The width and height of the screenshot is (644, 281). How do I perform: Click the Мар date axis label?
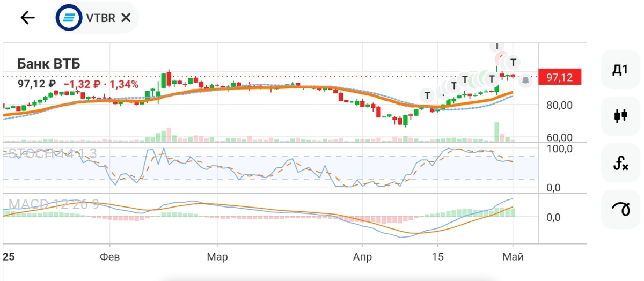(217, 257)
